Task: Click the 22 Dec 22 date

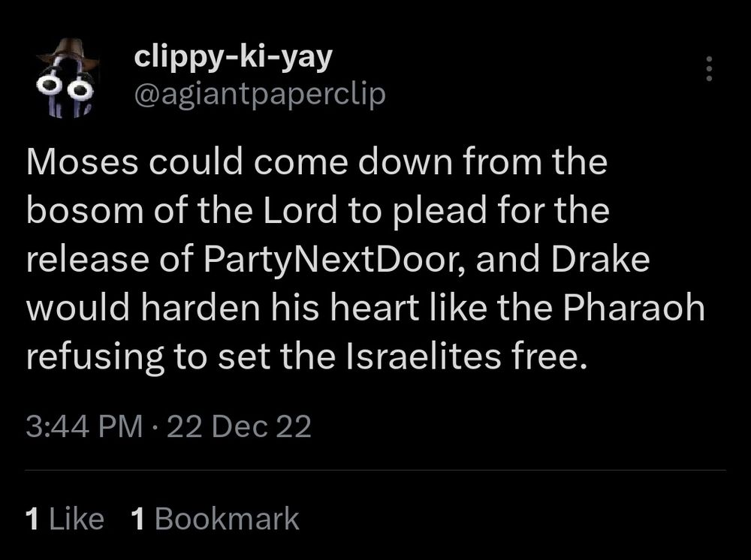Action: point(240,426)
